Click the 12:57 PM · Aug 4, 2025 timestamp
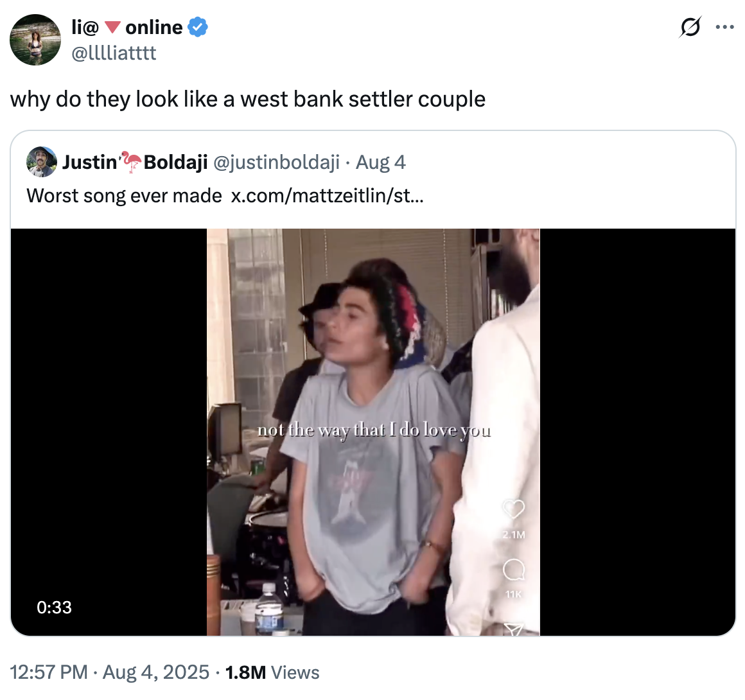 pos(110,672)
